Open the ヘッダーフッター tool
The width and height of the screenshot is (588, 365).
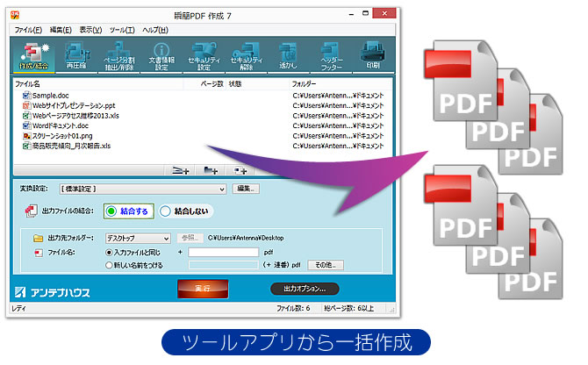[x=331, y=56]
